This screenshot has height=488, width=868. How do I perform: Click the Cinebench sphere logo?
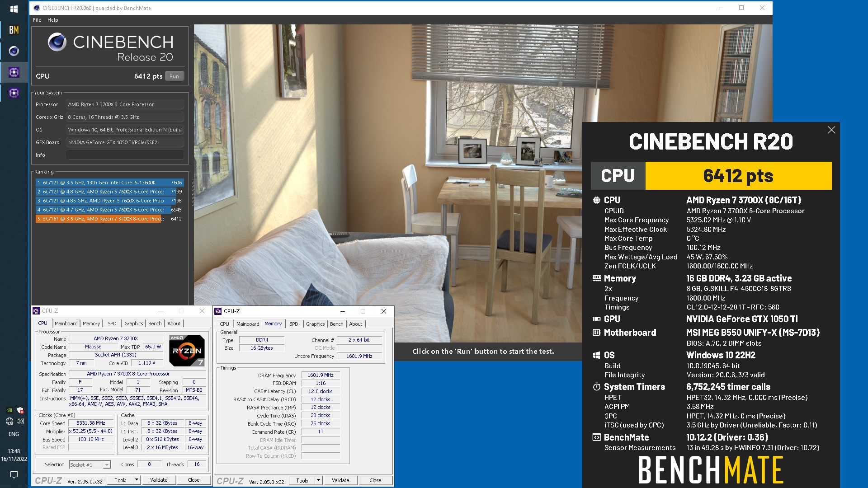tap(57, 42)
